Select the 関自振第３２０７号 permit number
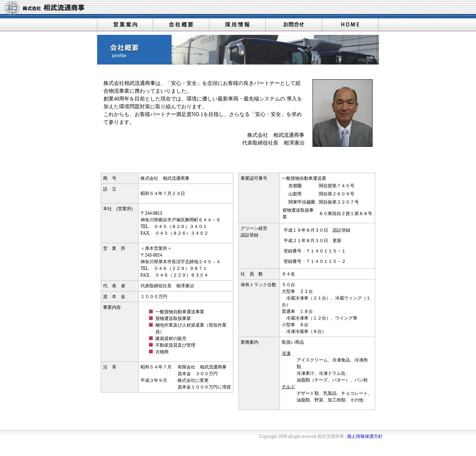Image resolution: width=476 pixels, height=456 pixels. 339,202
